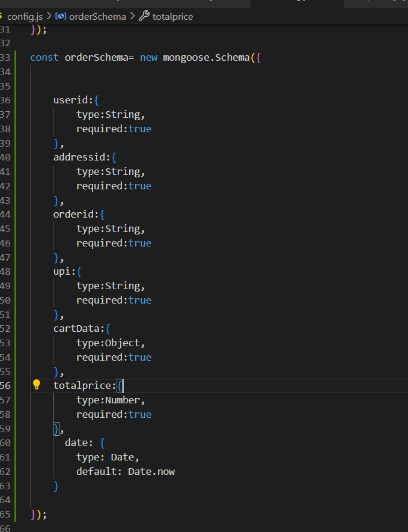Open the totalprice breadcrumb
The image size is (408, 532).
pyautogui.click(x=172, y=17)
